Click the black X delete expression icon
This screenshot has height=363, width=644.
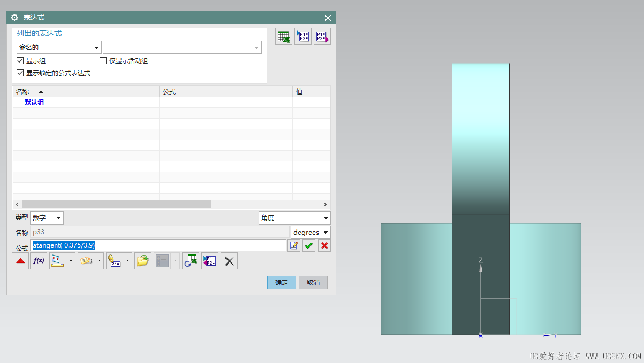[229, 261]
